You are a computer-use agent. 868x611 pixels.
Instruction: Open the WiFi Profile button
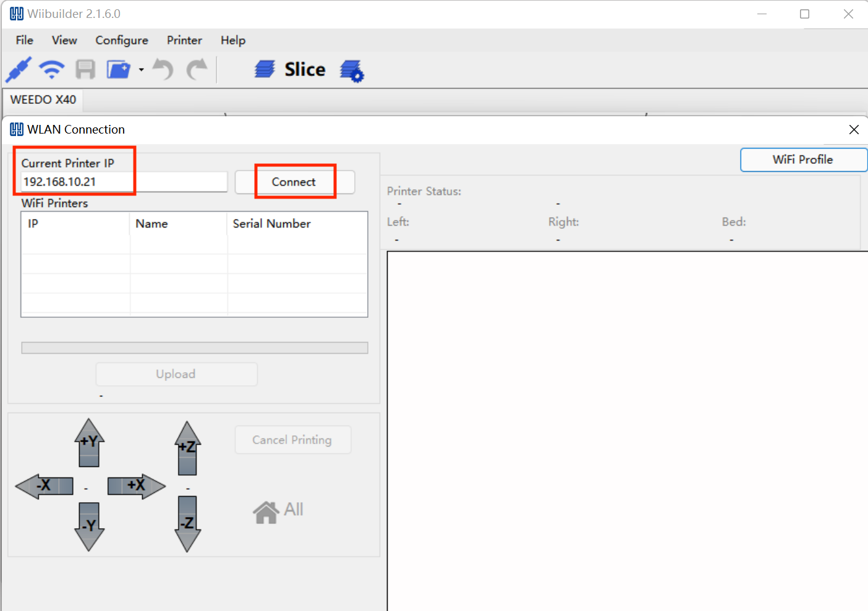click(803, 160)
